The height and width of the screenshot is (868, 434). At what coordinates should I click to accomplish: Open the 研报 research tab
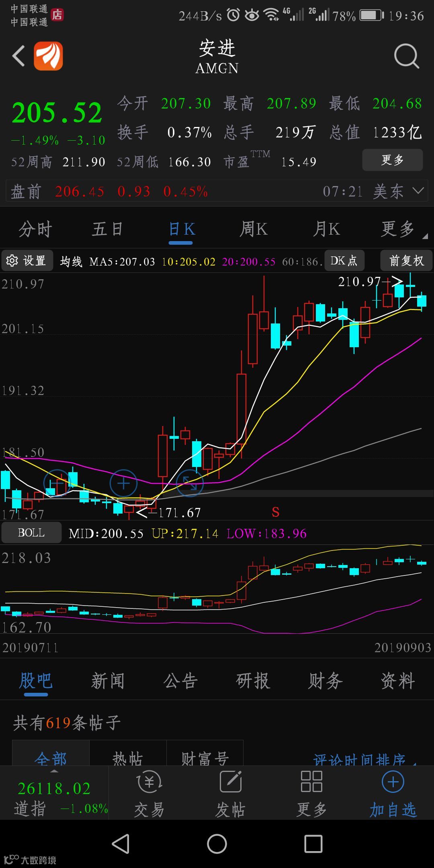click(253, 681)
